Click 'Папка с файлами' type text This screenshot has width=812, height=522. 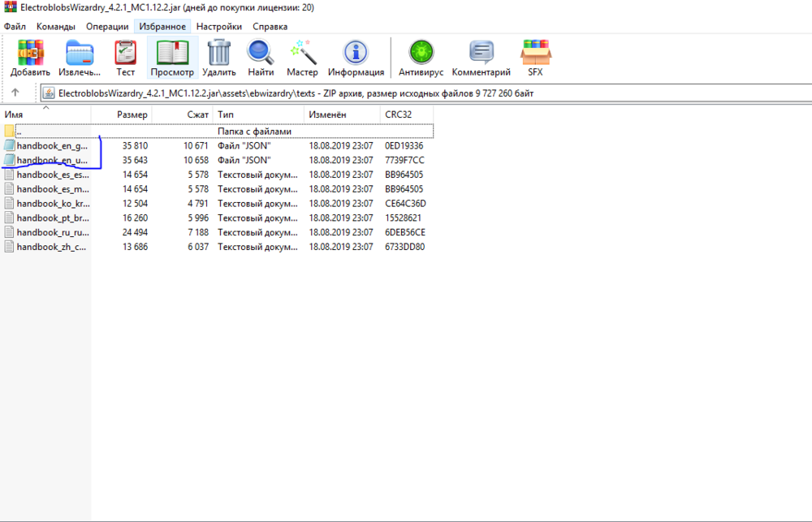(254, 131)
